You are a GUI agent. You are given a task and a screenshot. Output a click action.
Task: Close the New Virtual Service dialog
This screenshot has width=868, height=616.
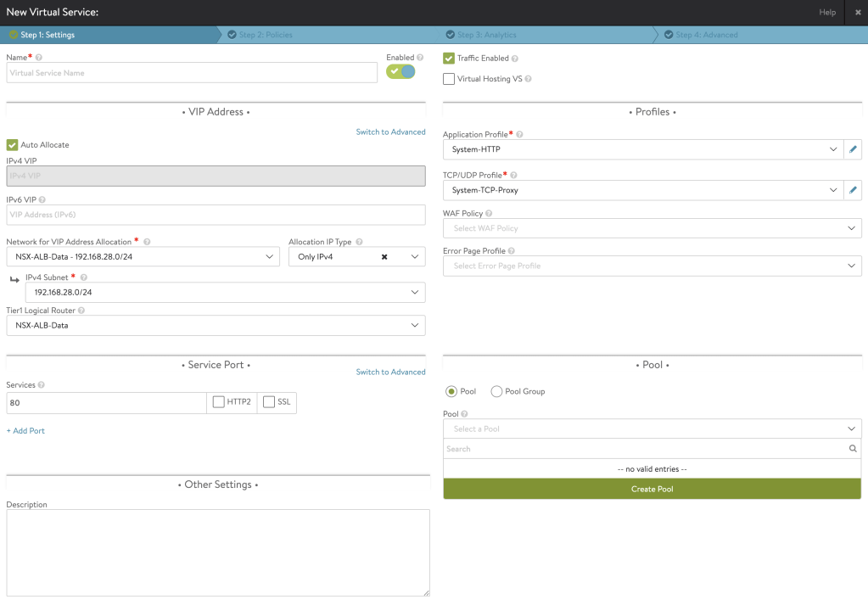(858, 12)
